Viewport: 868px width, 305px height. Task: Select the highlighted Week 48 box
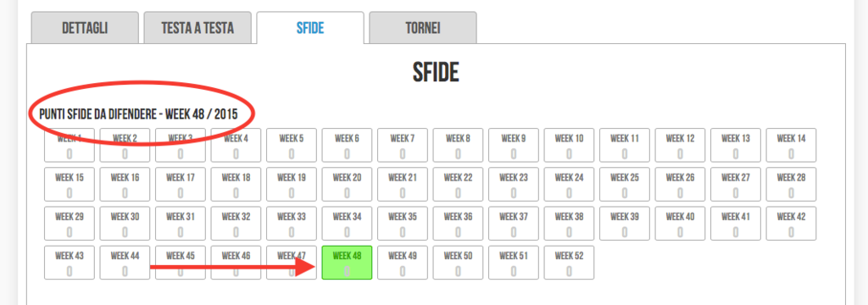(347, 263)
